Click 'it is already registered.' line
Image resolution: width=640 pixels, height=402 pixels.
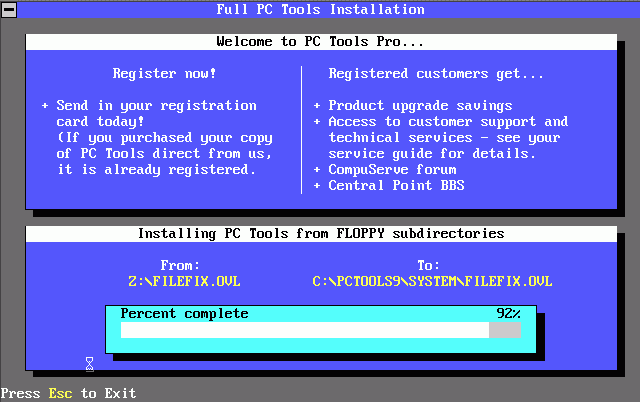pos(156,170)
